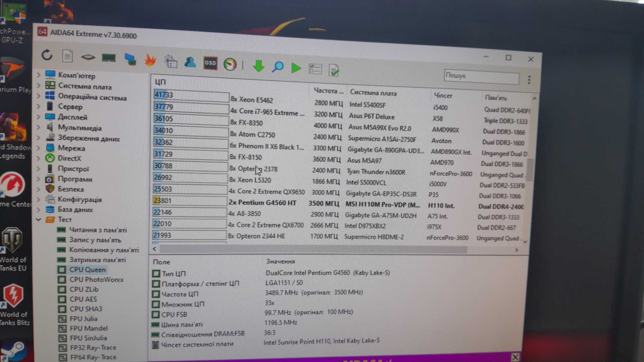The height and width of the screenshot is (362, 644).
Task: Select the CPU Queen benchmark
Action: 88,270
